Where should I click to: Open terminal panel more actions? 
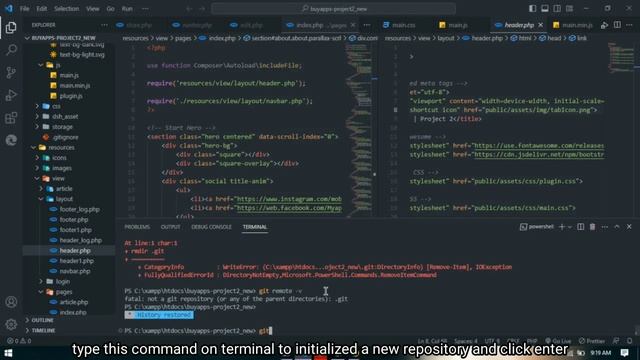click(604, 227)
